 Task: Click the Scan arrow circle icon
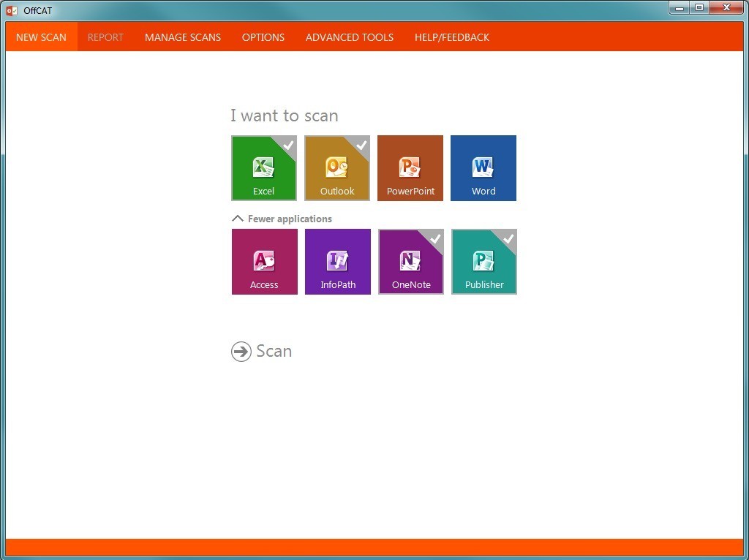point(241,352)
